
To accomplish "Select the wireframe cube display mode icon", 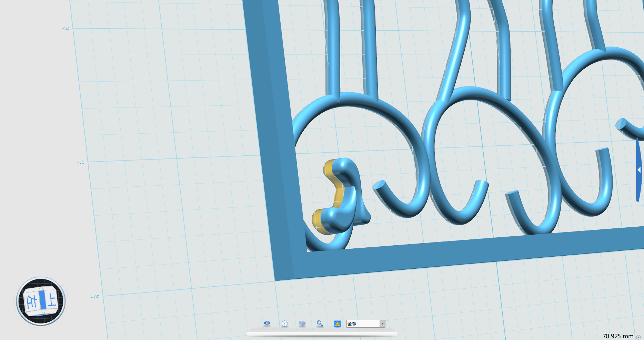I will (x=285, y=323).
